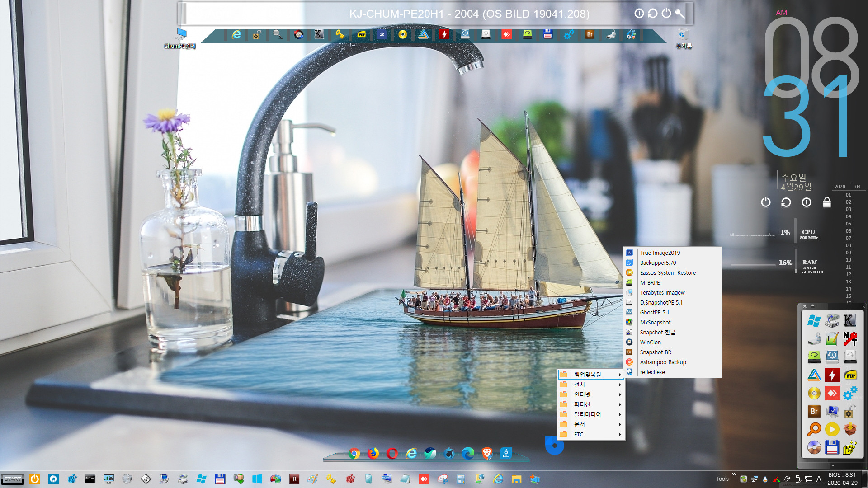Image resolution: width=868 pixels, height=488 pixels.
Task: Open the command prompt icon on the taskbar
Action: (x=90, y=479)
